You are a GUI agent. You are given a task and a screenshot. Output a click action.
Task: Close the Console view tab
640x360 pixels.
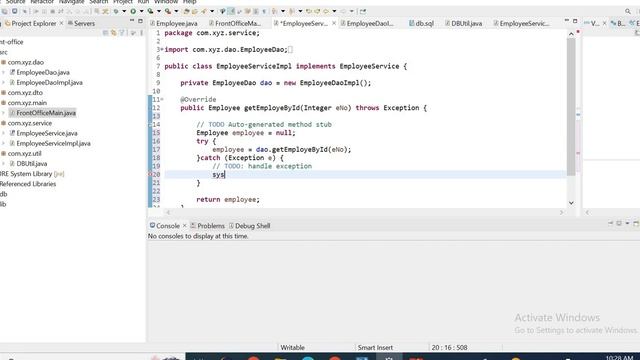coord(184,225)
